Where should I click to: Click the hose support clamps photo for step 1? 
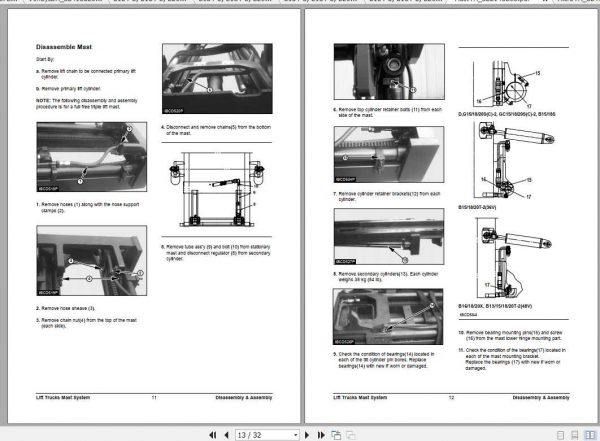[91, 157]
